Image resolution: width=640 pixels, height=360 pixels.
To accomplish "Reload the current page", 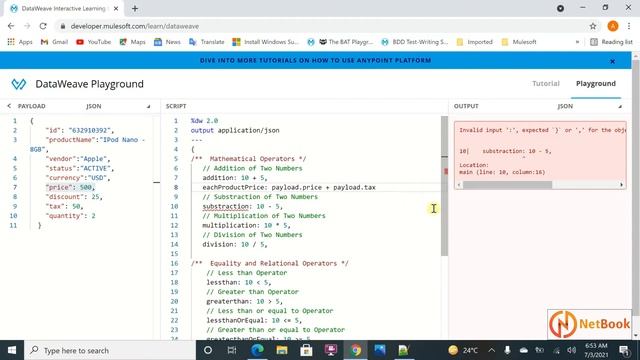I will pyautogui.click(x=43, y=26).
